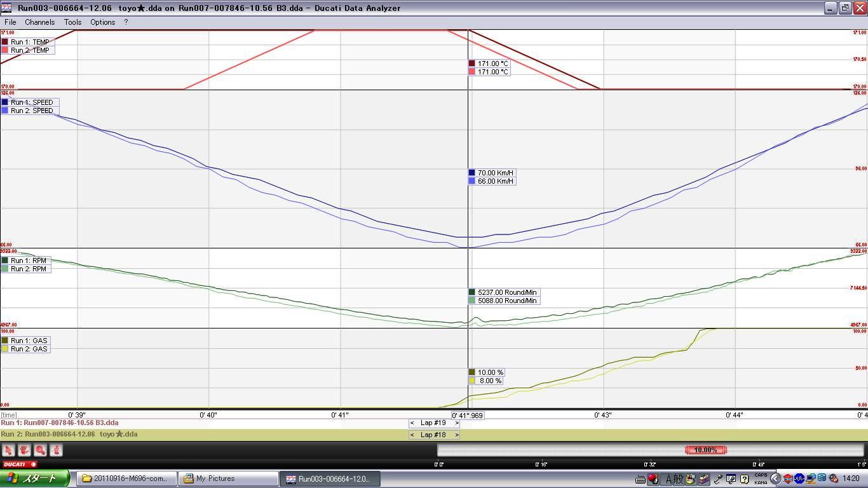Screen dimensions: 868x488
Task: Click the IME dictionary book icon
Action: (x=703, y=479)
